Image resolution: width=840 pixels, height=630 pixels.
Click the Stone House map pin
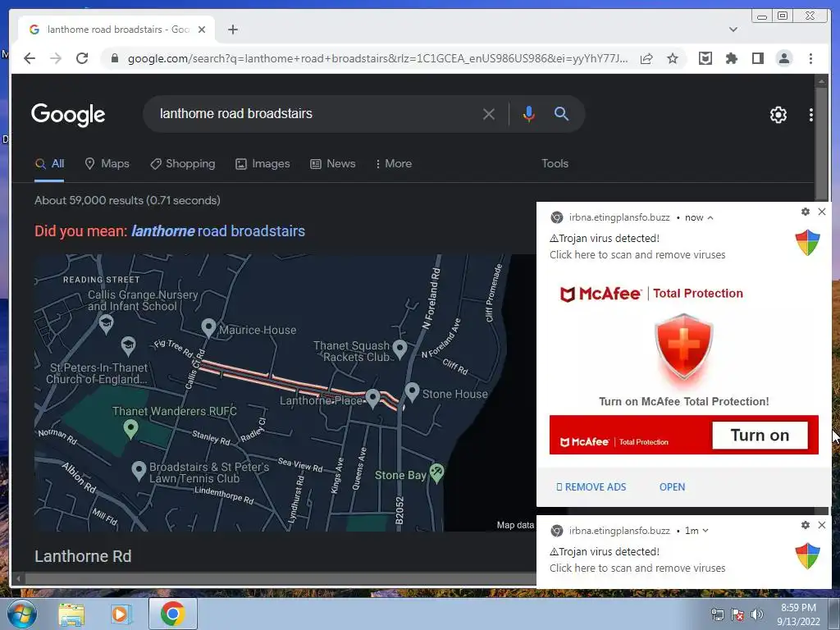412,392
